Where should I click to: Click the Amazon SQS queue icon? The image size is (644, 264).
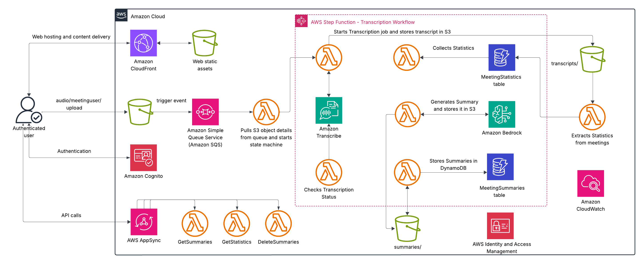(x=205, y=112)
